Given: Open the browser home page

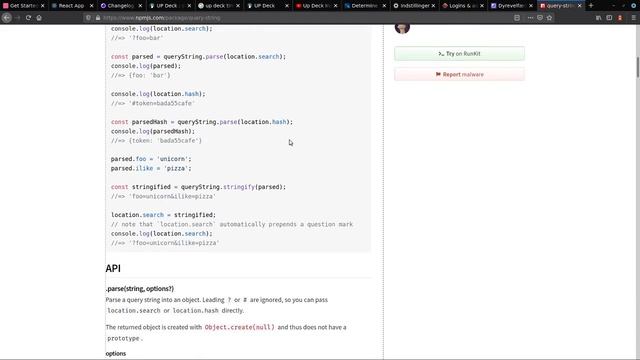Looking at the screenshot, I should click(39, 18).
